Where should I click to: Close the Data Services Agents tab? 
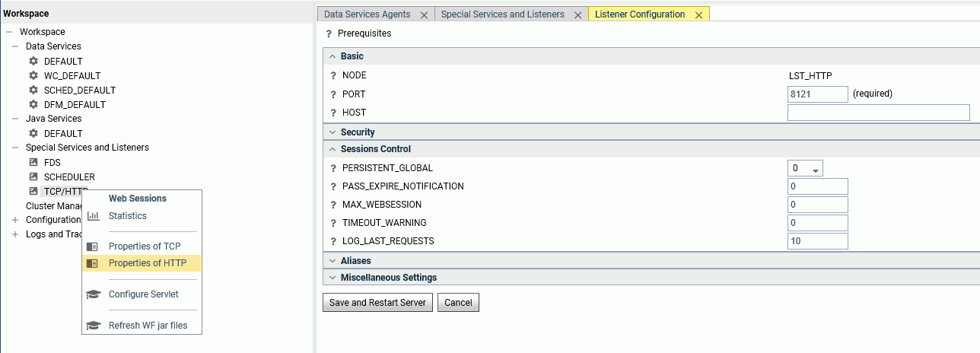point(425,14)
